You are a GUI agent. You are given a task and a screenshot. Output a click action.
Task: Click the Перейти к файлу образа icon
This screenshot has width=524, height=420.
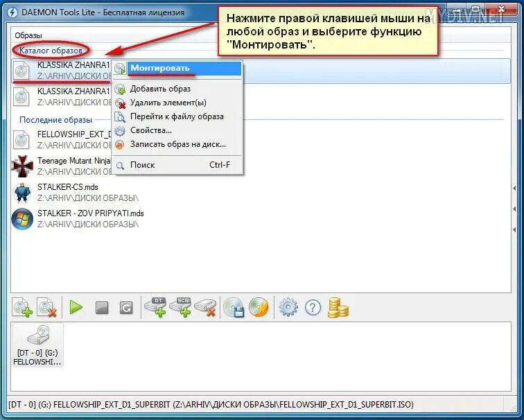click(120, 117)
